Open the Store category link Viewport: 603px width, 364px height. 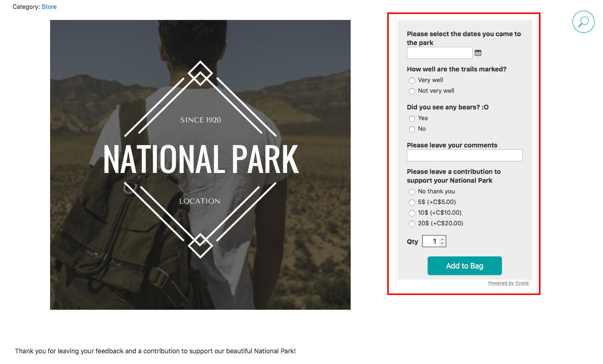tap(49, 6)
